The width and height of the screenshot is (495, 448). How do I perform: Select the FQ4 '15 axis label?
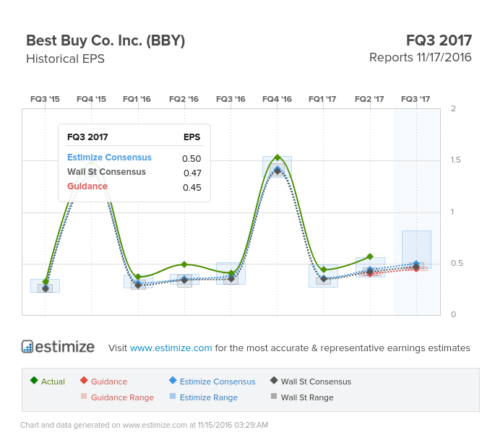pos(91,99)
